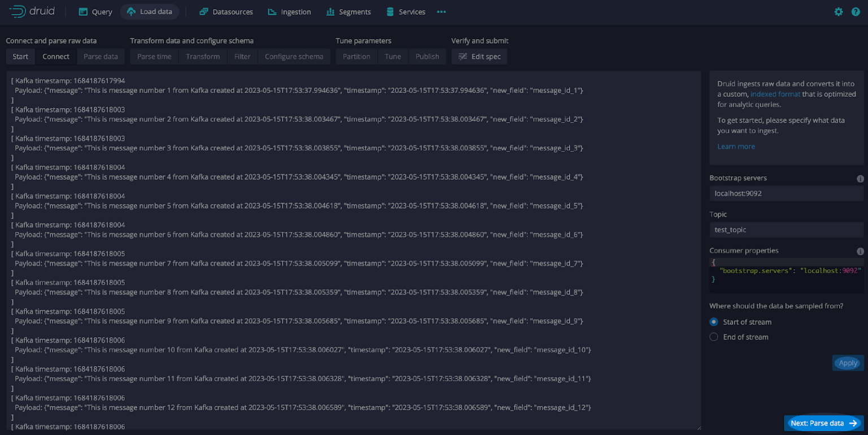Go to Datasources view

point(226,11)
